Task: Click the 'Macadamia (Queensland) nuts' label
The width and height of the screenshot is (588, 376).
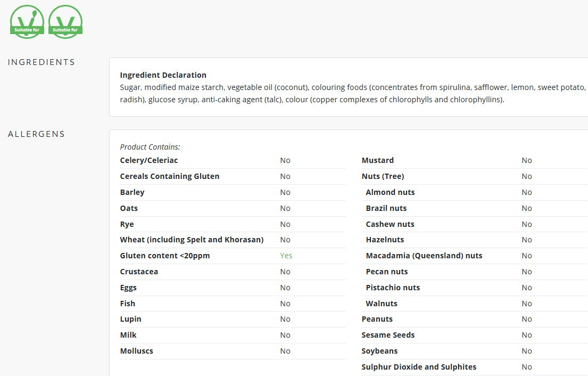Action: click(424, 256)
